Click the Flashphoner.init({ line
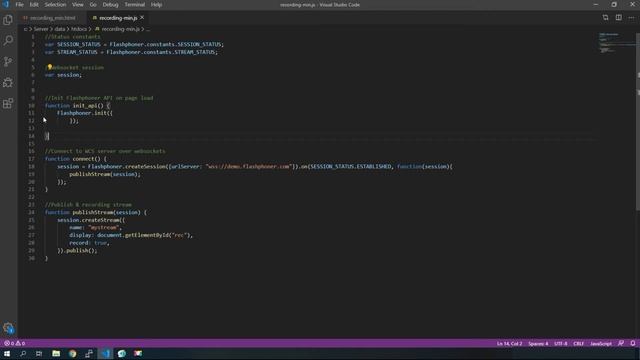 (85, 113)
